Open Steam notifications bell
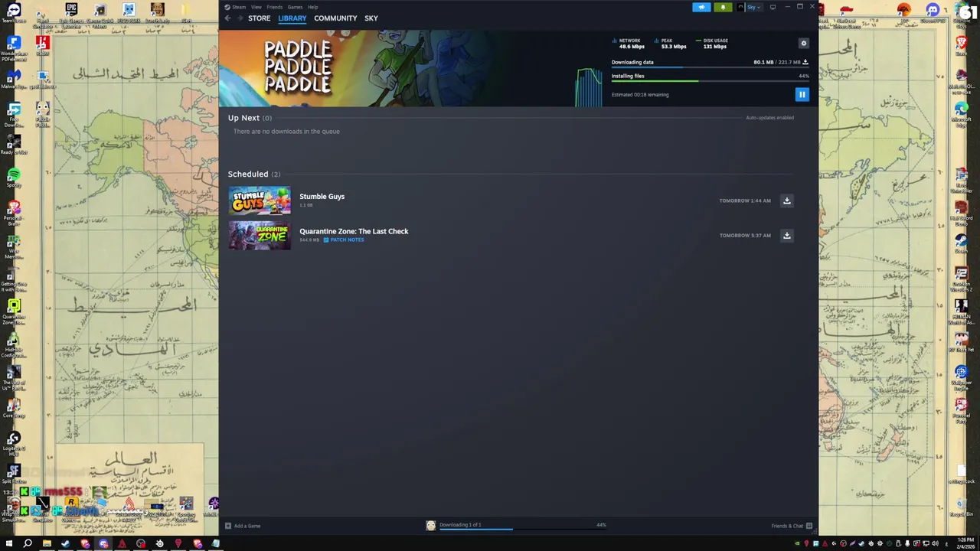 pos(723,7)
